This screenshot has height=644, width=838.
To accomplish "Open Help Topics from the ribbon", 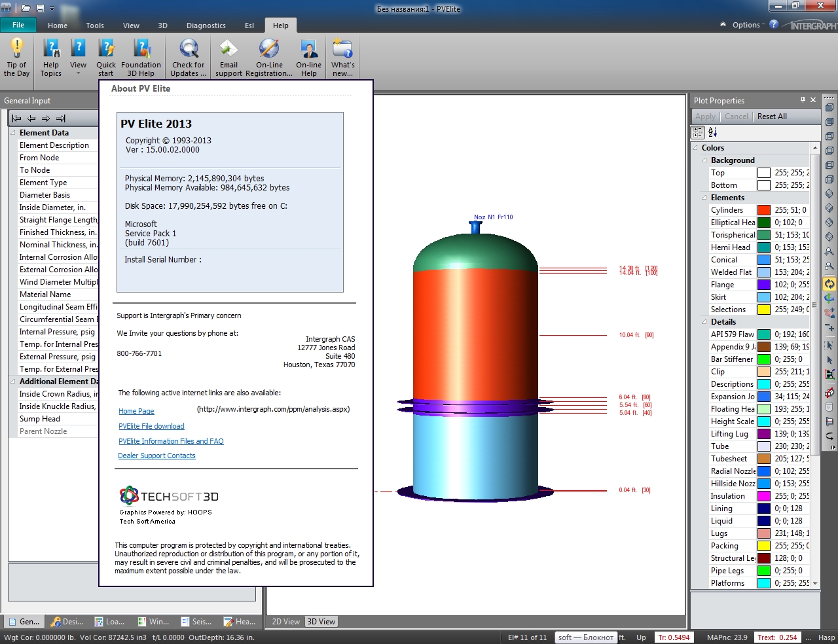I will click(51, 58).
